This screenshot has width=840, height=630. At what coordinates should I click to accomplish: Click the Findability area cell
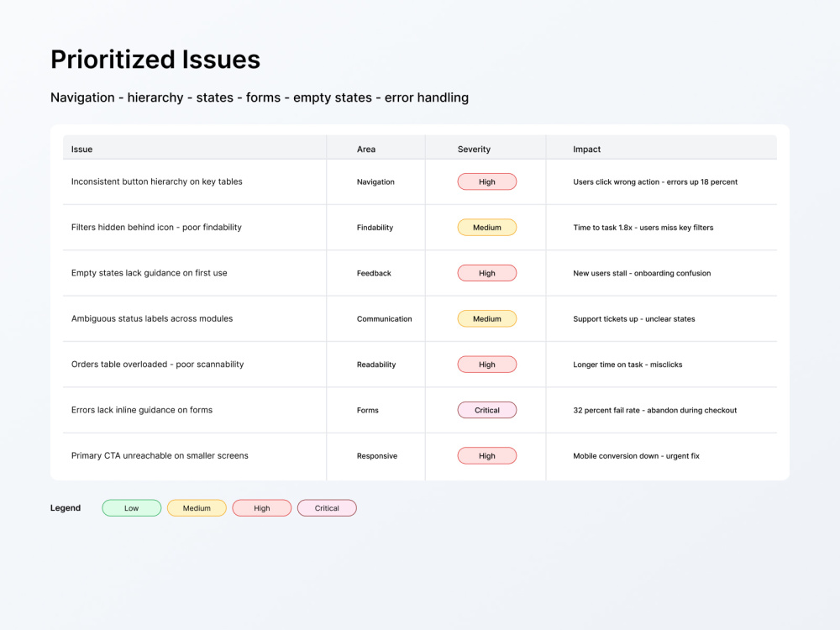click(x=375, y=228)
